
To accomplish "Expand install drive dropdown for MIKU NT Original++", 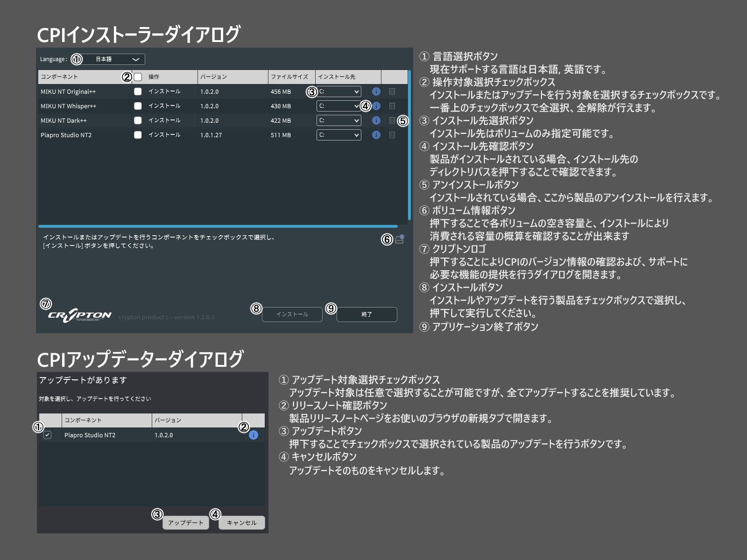I will coord(338,91).
